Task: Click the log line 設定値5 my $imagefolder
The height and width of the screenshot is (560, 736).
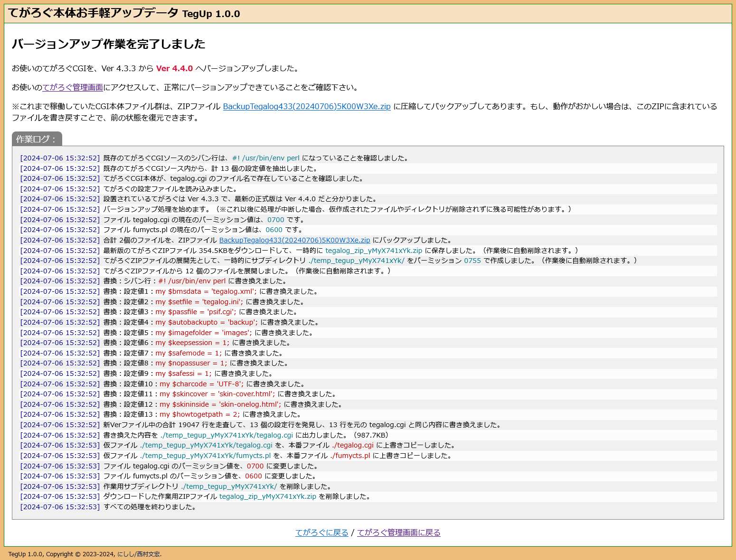Action: [368, 333]
